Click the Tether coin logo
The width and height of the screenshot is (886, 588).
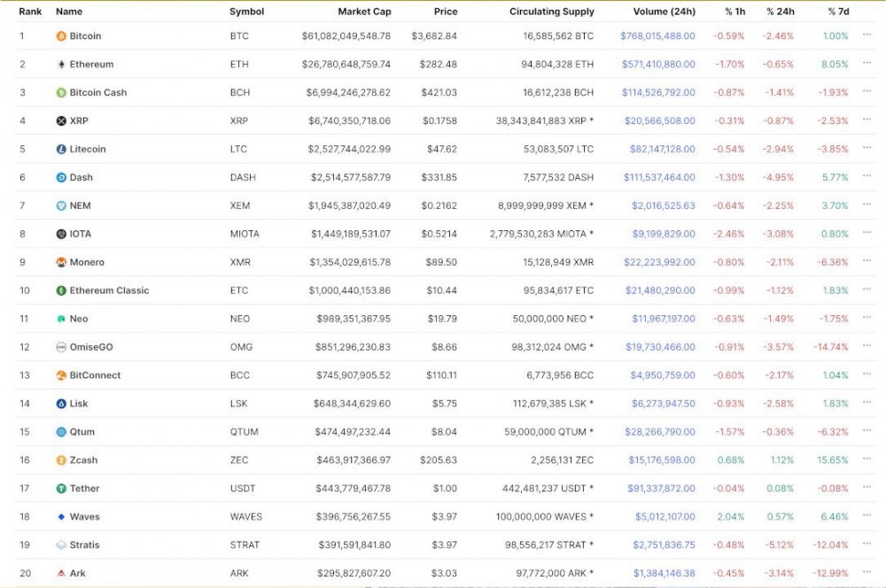point(61,488)
